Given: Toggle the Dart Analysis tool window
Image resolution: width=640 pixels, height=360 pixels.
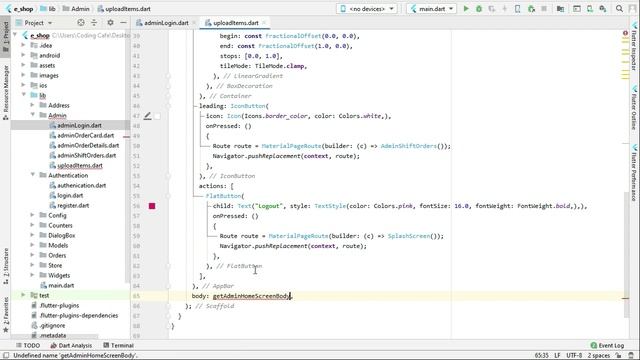Looking at the screenshot, I should 71,345.
